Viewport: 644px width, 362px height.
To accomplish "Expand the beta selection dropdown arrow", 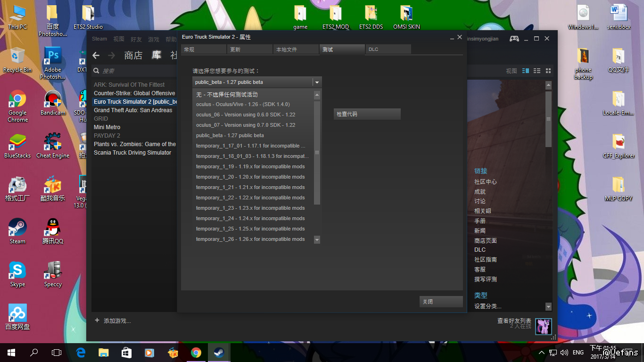I will pyautogui.click(x=317, y=82).
